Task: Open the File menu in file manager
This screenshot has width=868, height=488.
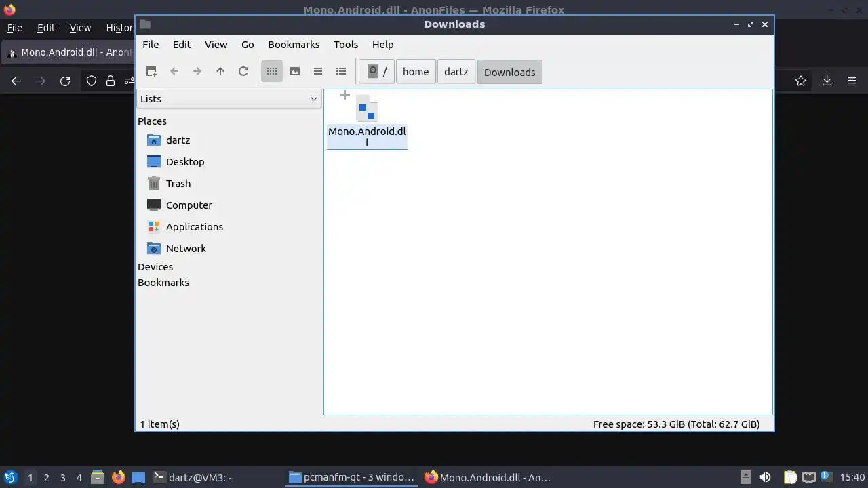Action: [x=151, y=44]
